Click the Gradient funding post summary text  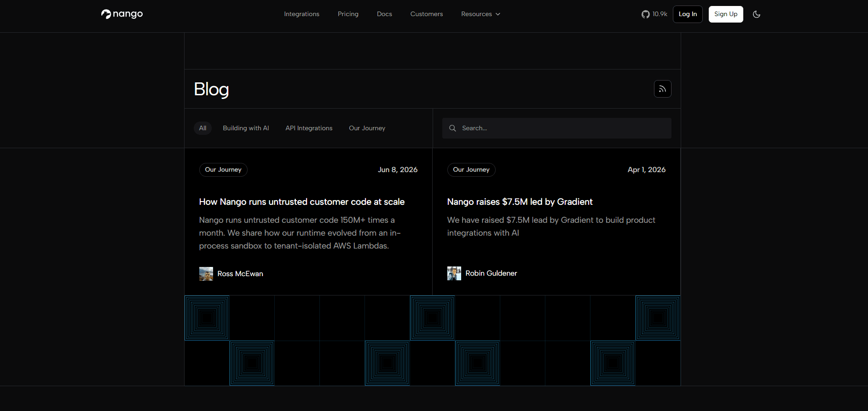click(x=551, y=226)
